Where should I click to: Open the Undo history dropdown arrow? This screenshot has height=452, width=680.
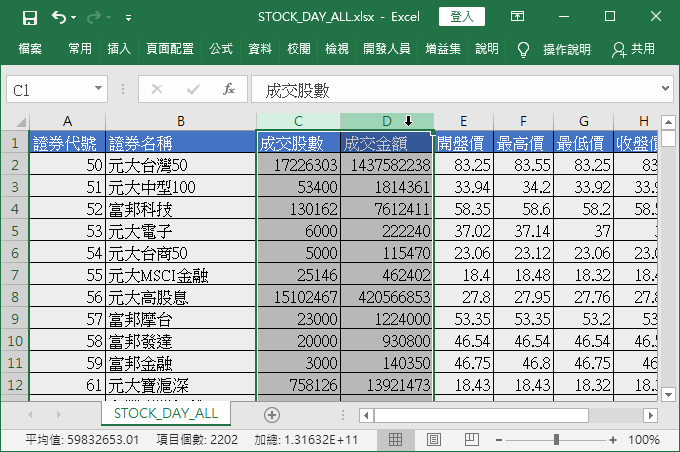click(x=73, y=18)
